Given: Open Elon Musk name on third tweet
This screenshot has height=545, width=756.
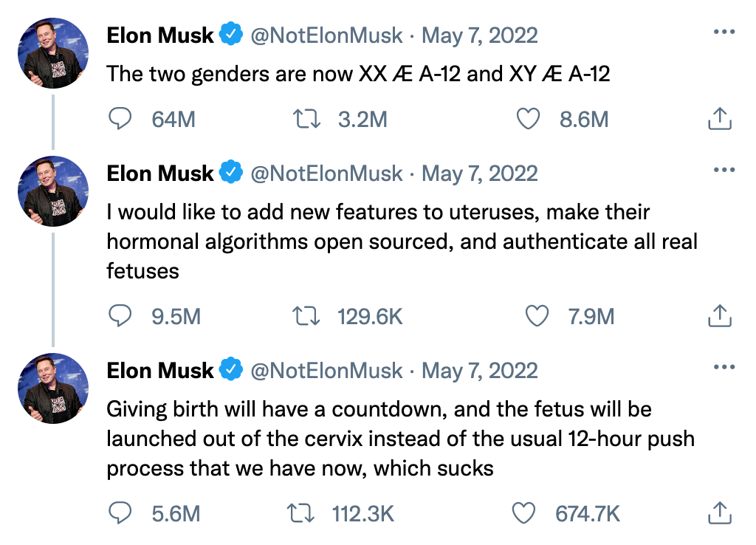Looking at the screenshot, I should (x=160, y=371).
